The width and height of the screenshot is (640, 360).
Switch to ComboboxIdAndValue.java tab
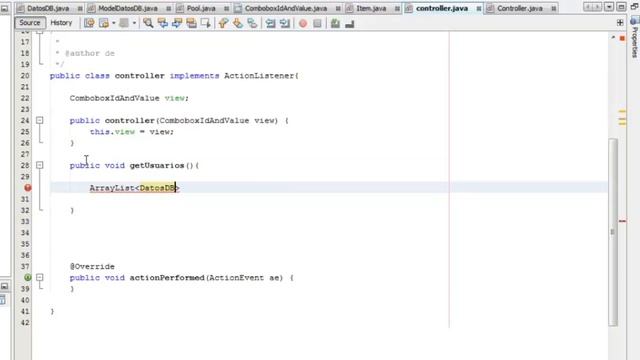tap(286, 8)
